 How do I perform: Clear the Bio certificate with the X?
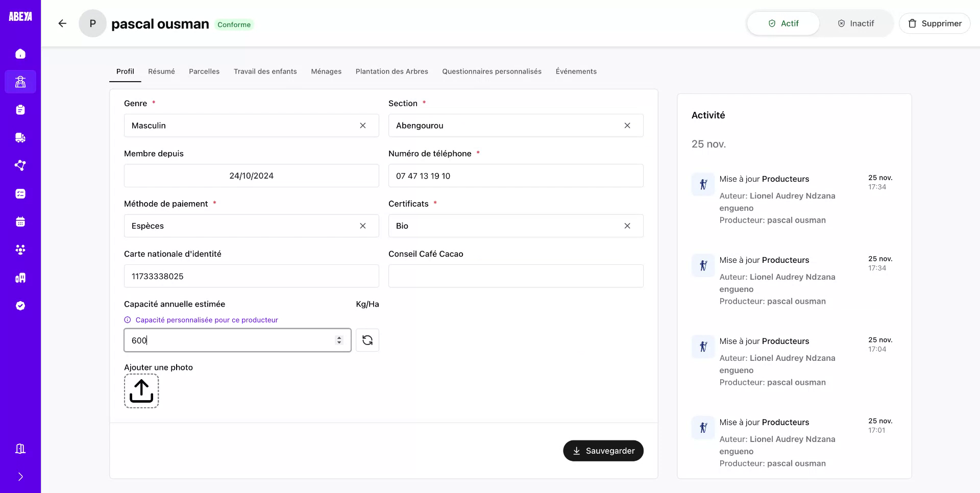[x=627, y=226]
